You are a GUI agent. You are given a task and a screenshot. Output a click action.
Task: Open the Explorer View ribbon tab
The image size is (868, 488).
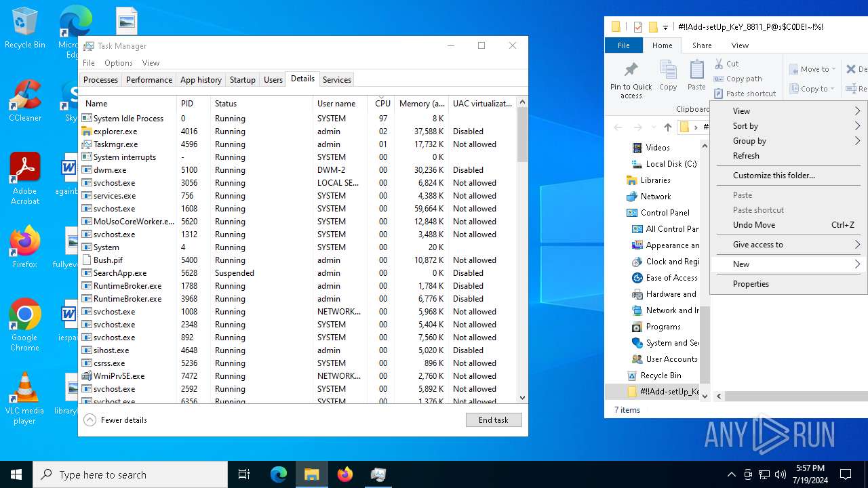pyautogui.click(x=740, y=45)
